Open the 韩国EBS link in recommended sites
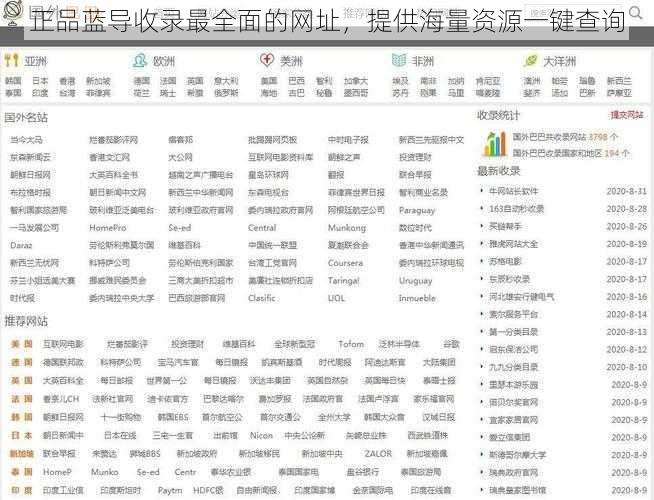 (x=173, y=417)
